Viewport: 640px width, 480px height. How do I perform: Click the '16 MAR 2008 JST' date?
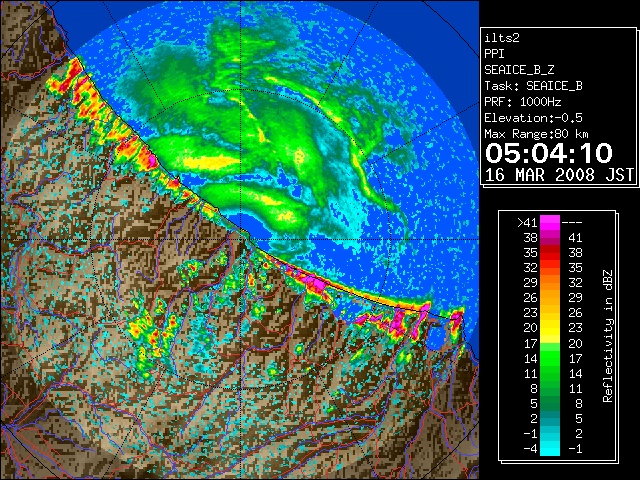point(559,175)
